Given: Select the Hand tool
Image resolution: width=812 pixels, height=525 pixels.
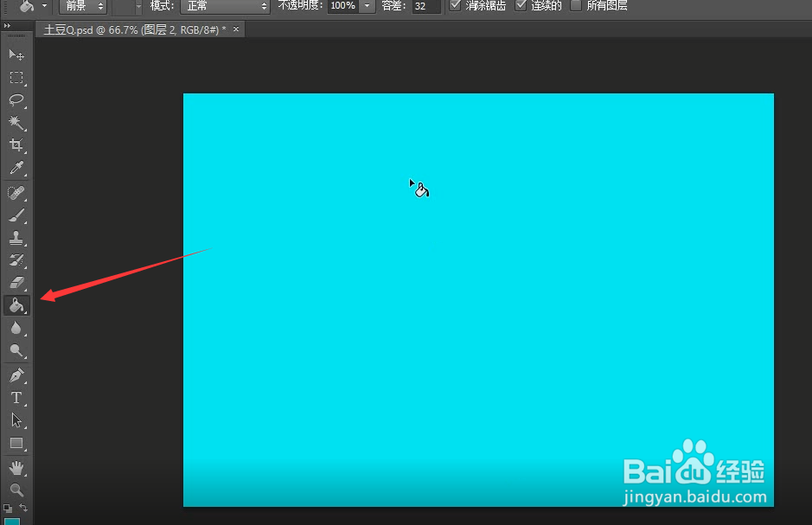Looking at the screenshot, I should coord(16,468).
